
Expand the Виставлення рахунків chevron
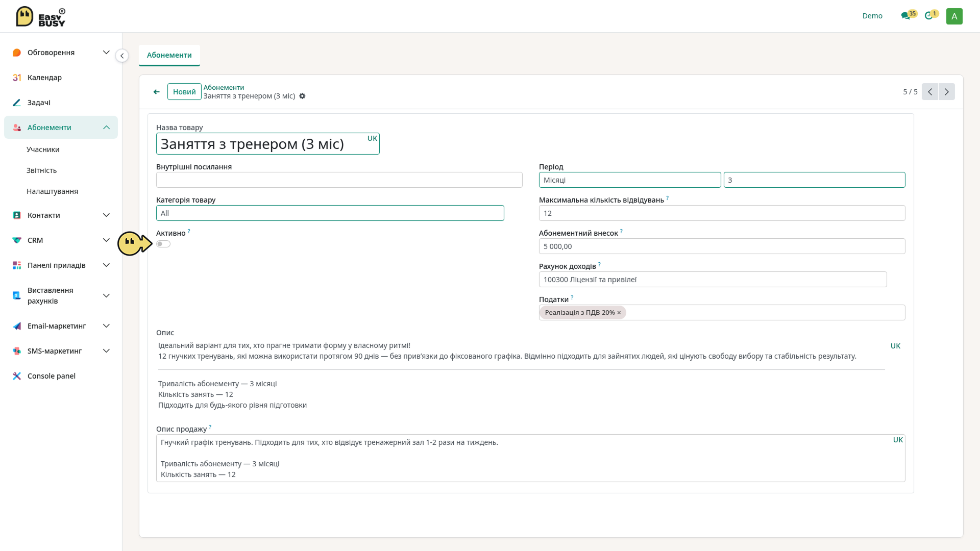106,295
